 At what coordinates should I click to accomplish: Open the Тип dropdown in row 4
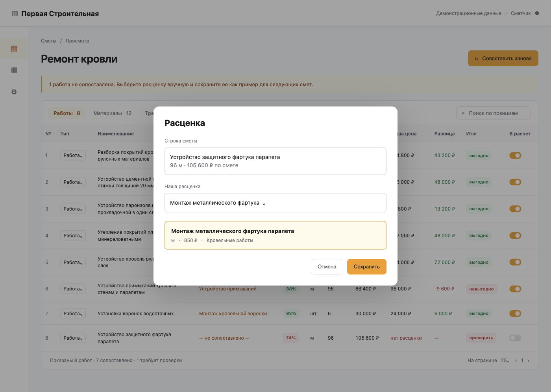pos(73,236)
